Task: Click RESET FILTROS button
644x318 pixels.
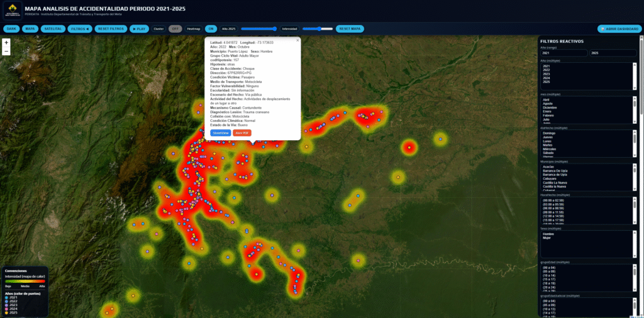Action: tap(111, 29)
